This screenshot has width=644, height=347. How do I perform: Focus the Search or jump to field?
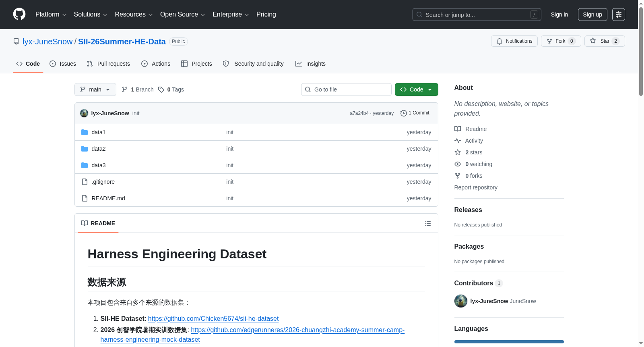[x=477, y=15]
